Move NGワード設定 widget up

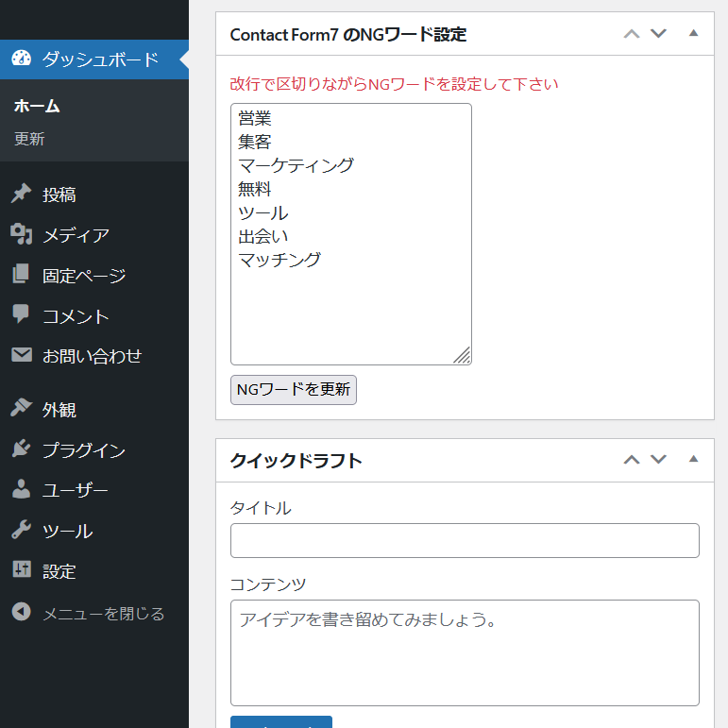(632, 34)
